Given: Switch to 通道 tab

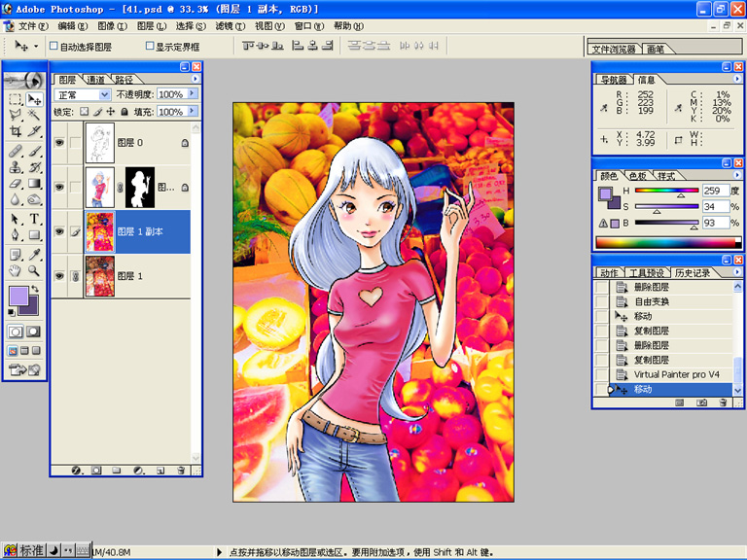Looking at the screenshot, I should 95,80.
